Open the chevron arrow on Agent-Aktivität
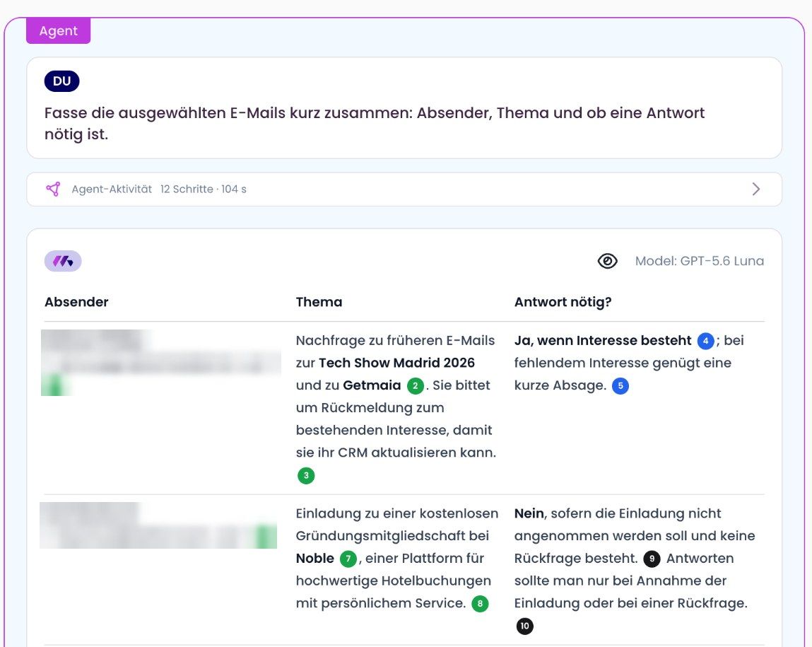 click(755, 189)
